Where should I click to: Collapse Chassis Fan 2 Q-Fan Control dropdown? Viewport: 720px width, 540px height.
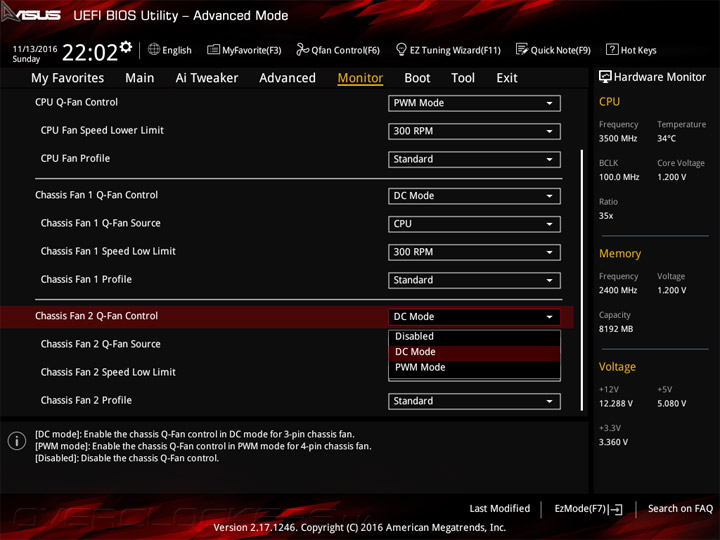point(474,317)
